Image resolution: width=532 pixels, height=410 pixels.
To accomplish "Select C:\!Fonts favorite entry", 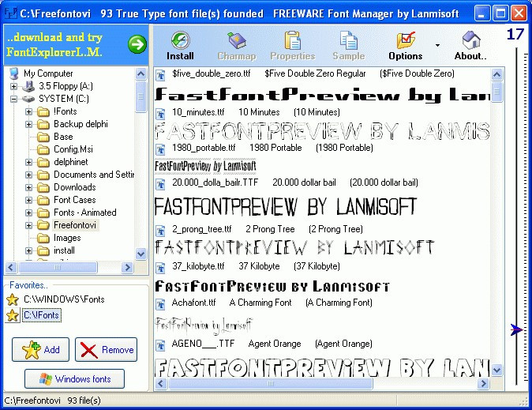I will [42, 315].
